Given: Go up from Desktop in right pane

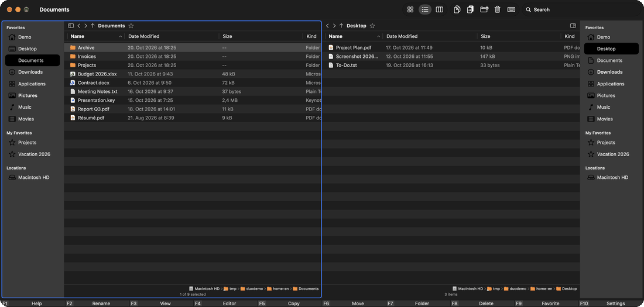Looking at the screenshot, I should coord(341,26).
